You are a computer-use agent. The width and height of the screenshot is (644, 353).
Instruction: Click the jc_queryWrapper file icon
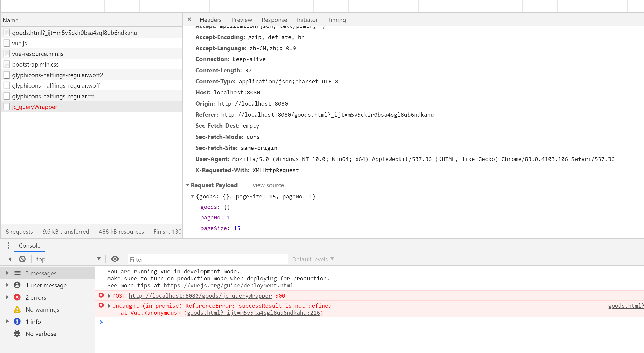tap(7, 107)
